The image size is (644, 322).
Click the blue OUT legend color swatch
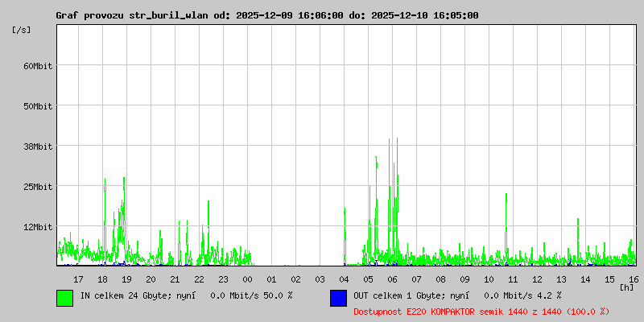tap(338, 297)
